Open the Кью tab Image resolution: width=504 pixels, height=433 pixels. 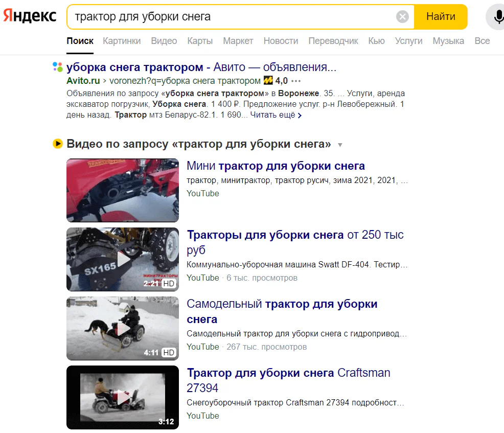pos(376,41)
